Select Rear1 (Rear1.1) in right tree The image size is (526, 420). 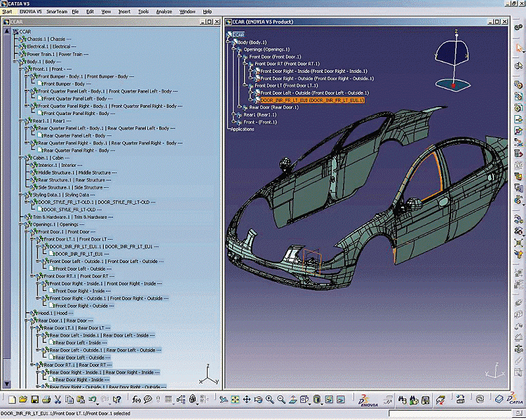(260, 115)
